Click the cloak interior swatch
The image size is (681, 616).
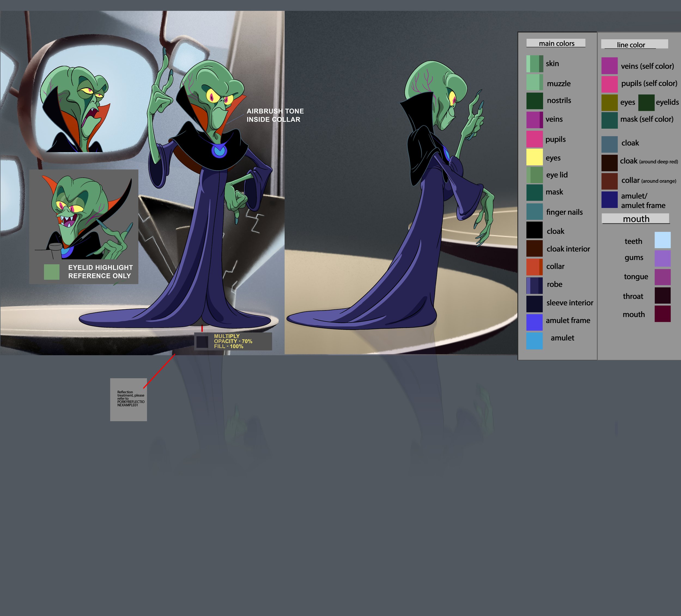point(534,249)
